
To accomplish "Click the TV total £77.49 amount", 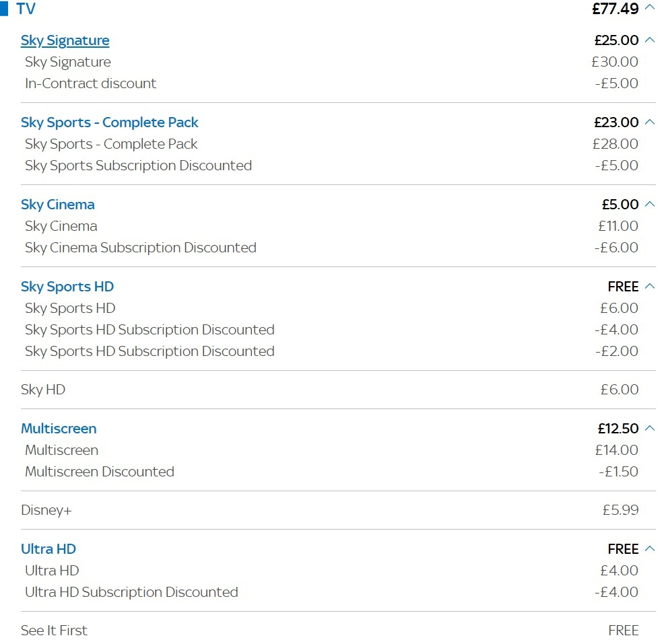I will 615,9.
